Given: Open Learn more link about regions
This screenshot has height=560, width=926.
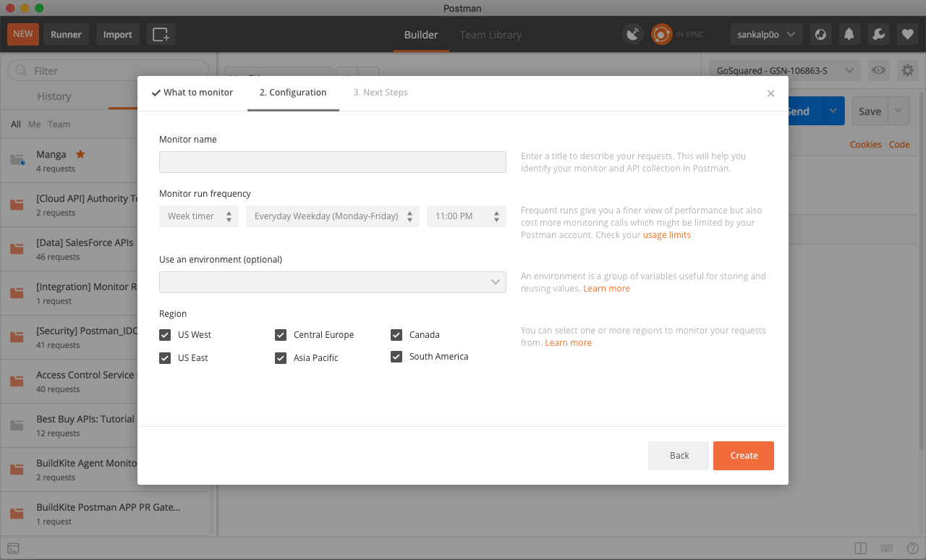Looking at the screenshot, I should 568,343.
